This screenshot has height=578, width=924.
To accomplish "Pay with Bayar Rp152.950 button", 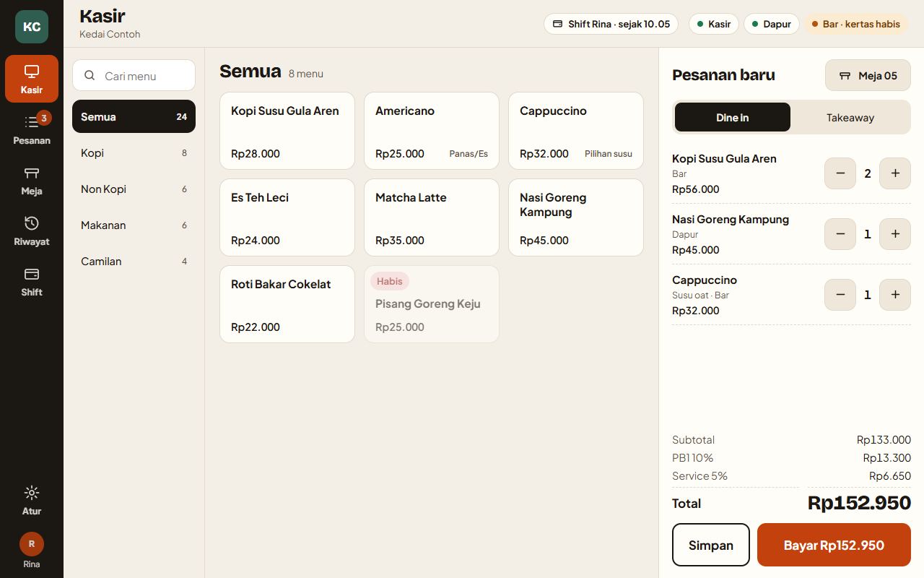I will point(834,545).
